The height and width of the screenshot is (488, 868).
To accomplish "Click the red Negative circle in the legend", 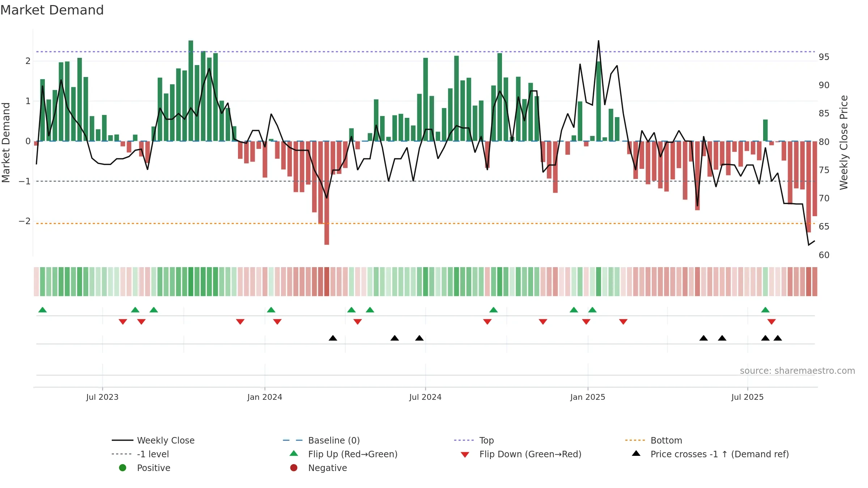I will [294, 468].
